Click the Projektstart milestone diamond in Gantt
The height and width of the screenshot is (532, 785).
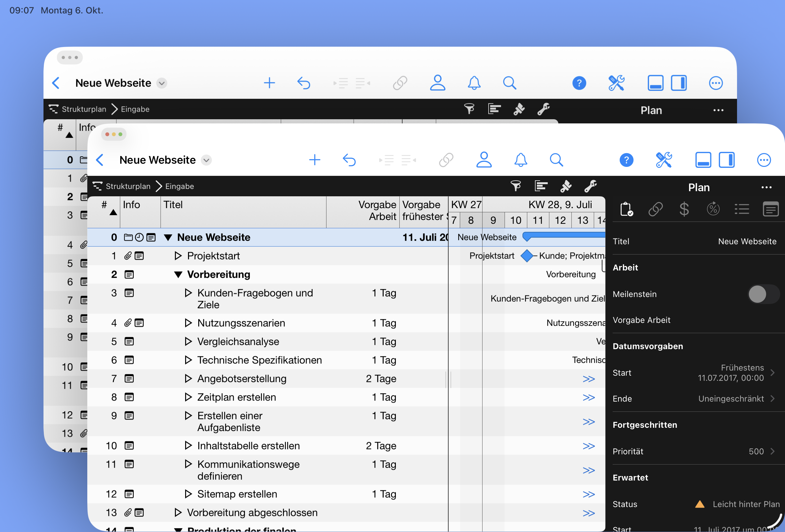(x=527, y=256)
